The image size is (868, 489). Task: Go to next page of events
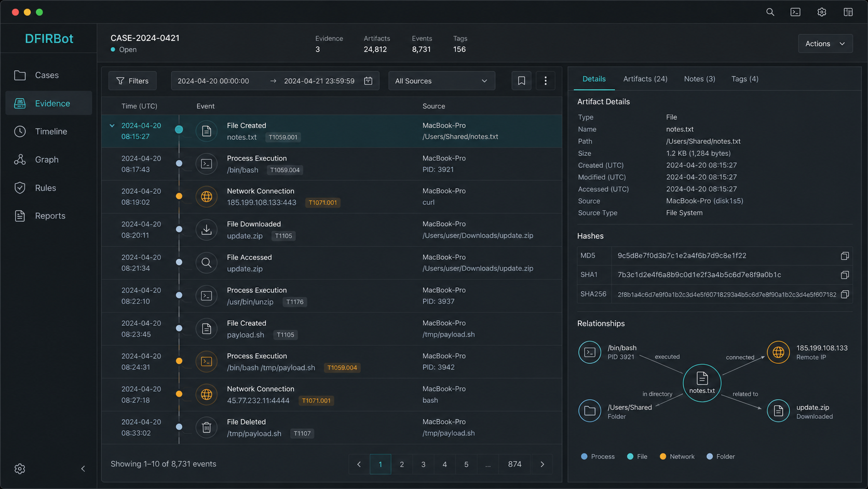coord(542,464)
